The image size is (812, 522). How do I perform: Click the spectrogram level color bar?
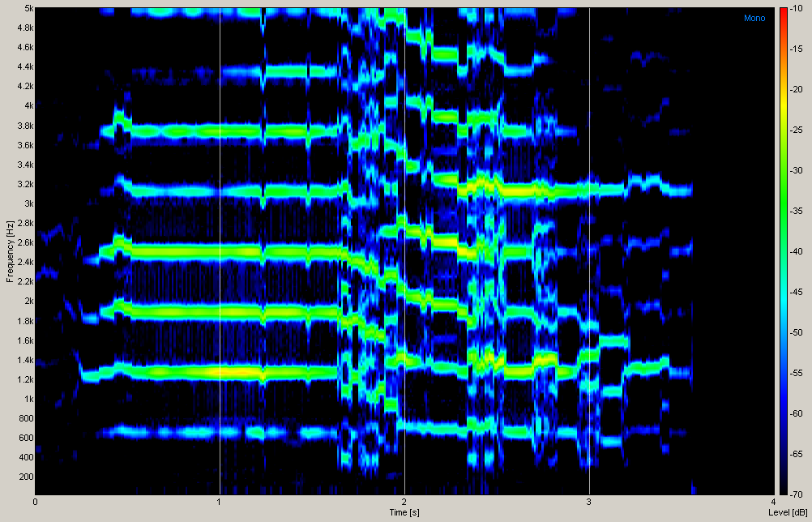tap(784, 251)
